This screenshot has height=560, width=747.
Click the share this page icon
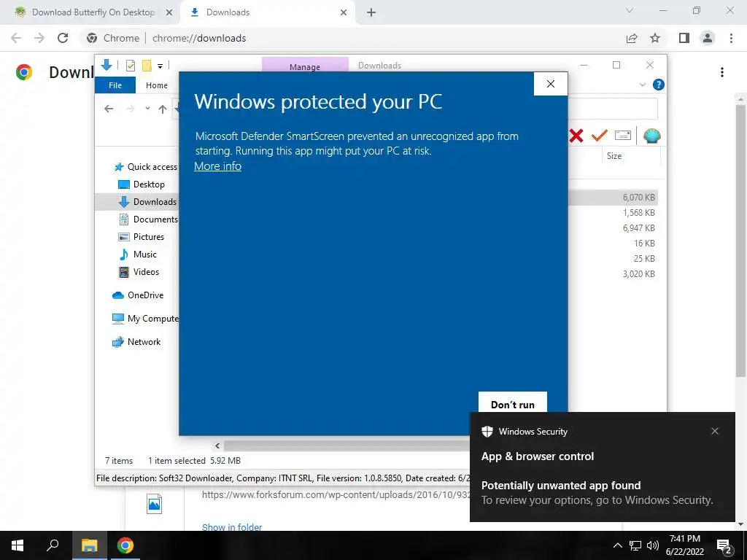click(632, 38)
